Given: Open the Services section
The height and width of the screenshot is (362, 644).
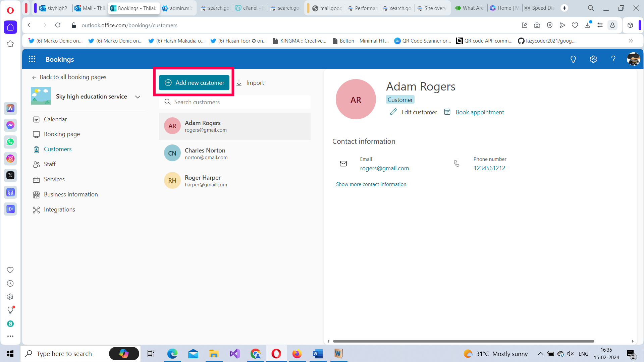Looking at the screenshot, I should 54,179.
